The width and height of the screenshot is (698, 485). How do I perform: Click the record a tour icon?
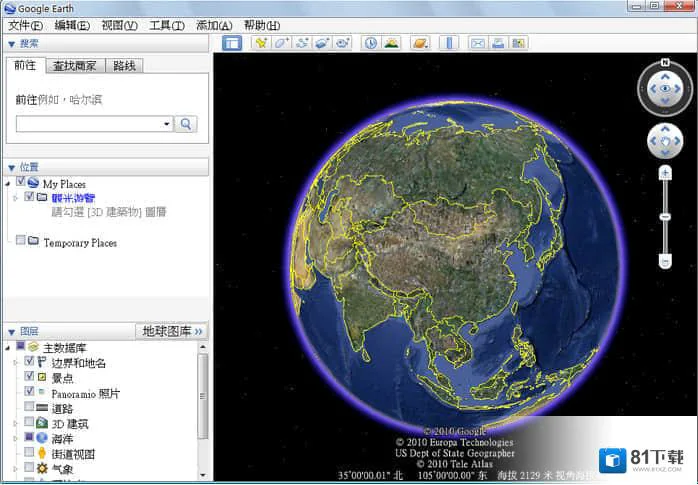tap(342, 43)
